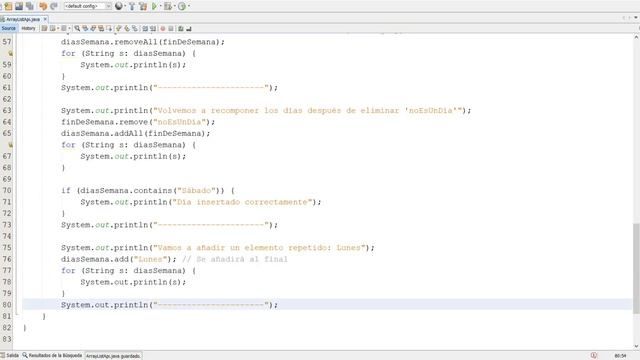Click the Uncomment lines icon

[x=189, y=28]
